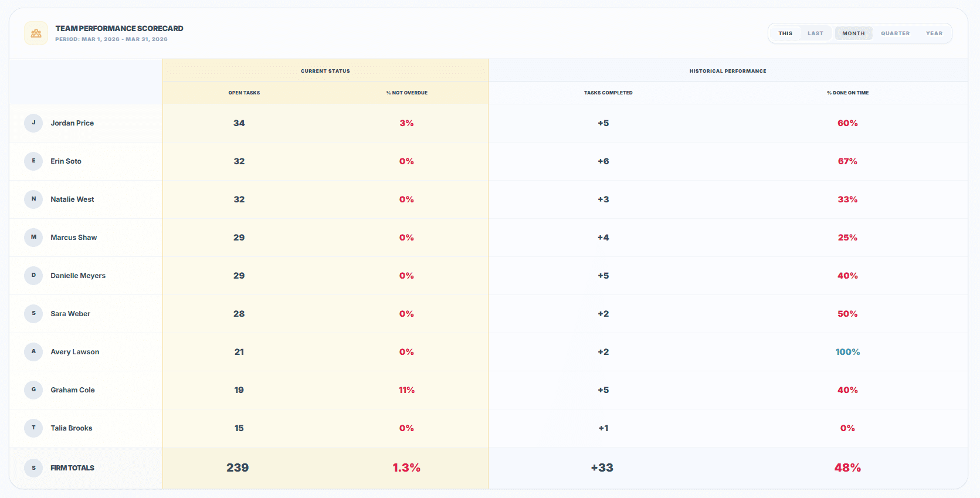The image size is (980, 498).
Task: Click the Current Status group header
Action: click(x=325, y=71)
